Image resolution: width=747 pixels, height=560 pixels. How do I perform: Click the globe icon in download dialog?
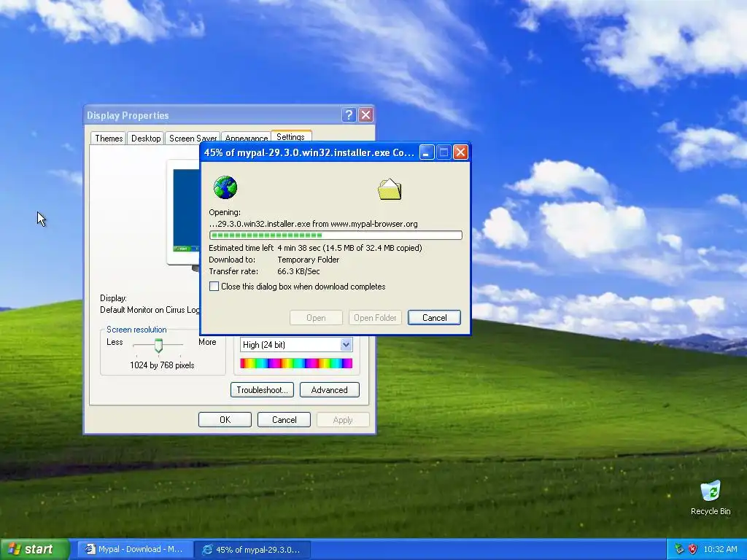(225, 187)
